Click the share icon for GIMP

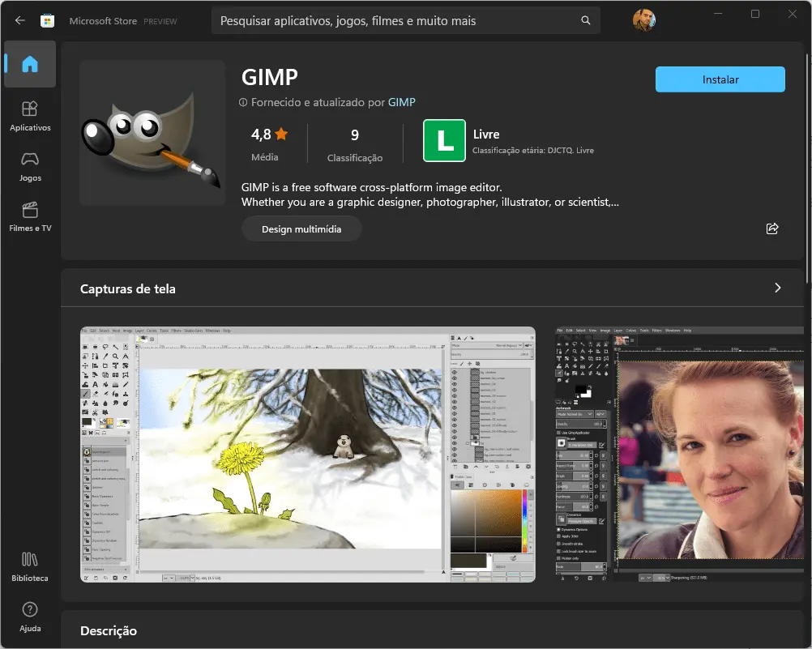(772, 228)
